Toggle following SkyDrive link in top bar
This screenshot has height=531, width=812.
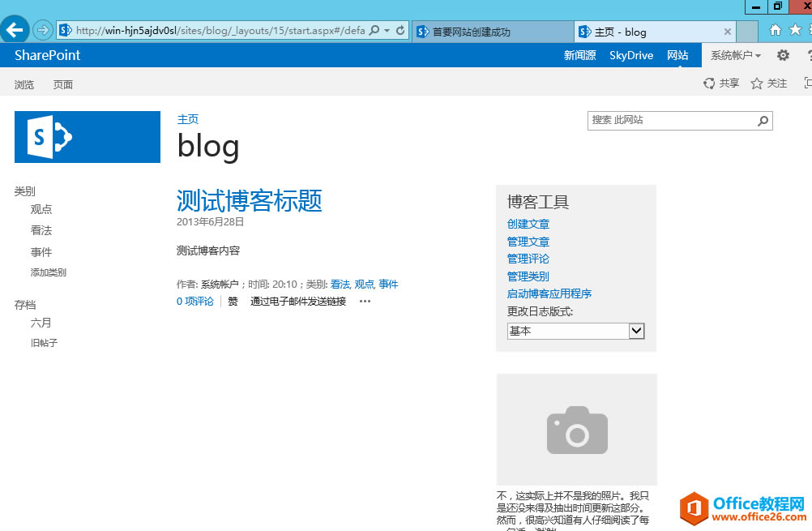point(631,55)
